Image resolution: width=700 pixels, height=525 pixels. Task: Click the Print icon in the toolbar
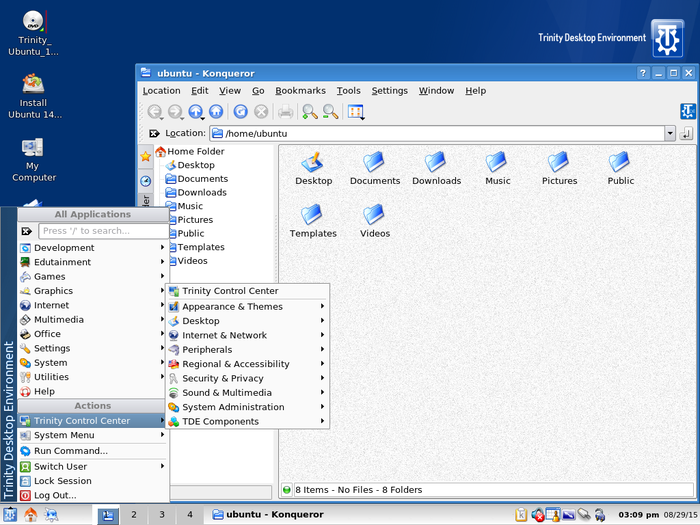click(285, 112)
